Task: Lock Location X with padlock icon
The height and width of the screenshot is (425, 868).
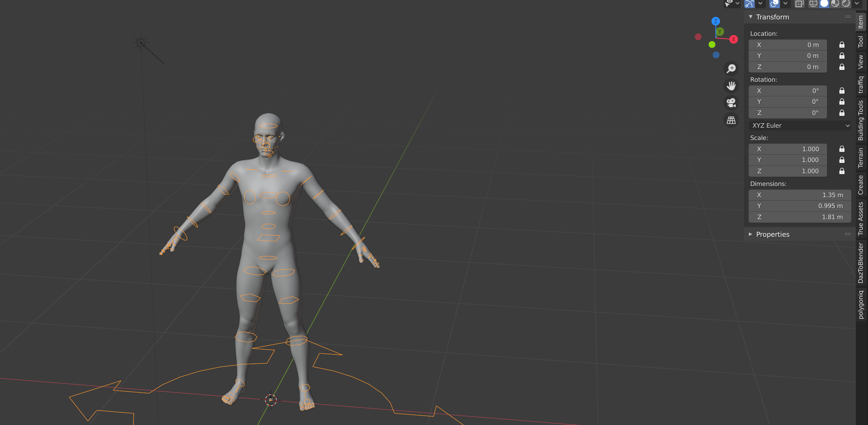Action: 842,45
